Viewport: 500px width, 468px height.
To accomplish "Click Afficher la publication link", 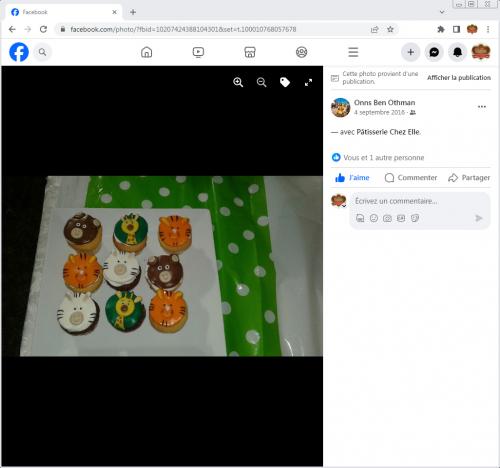I will [459, 78].
